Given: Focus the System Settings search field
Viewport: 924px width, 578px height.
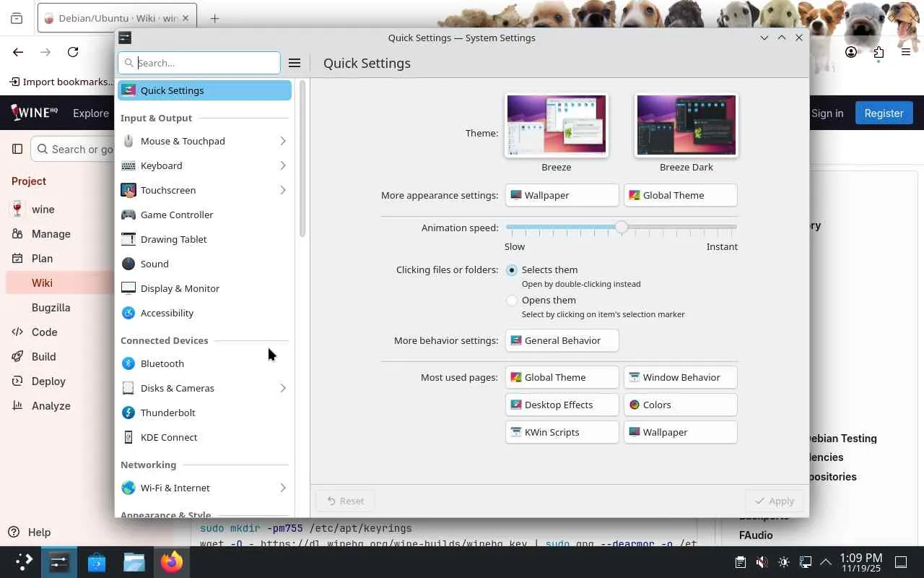Looking at the screenshot, I should 199,63.
